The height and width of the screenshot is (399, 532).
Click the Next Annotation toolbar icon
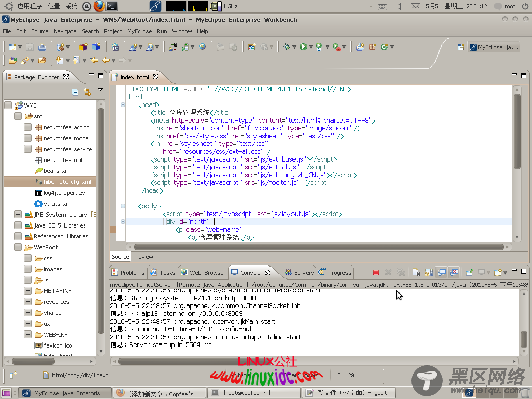click(x=59, y=60)
